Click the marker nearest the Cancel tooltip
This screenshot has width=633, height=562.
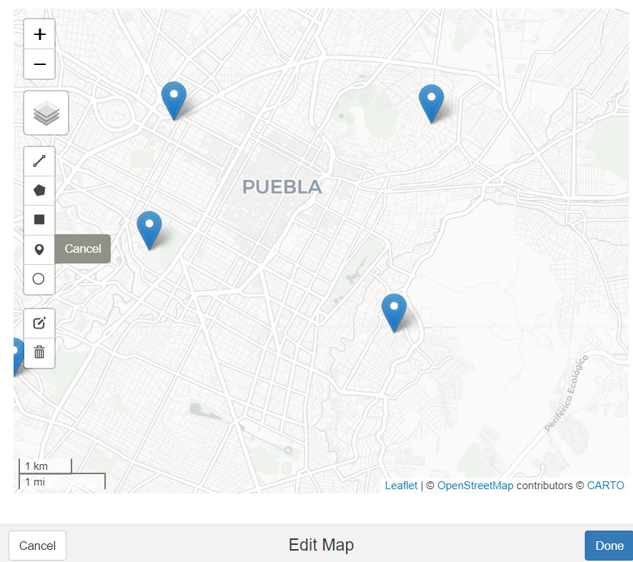click(x=149, y=230)
